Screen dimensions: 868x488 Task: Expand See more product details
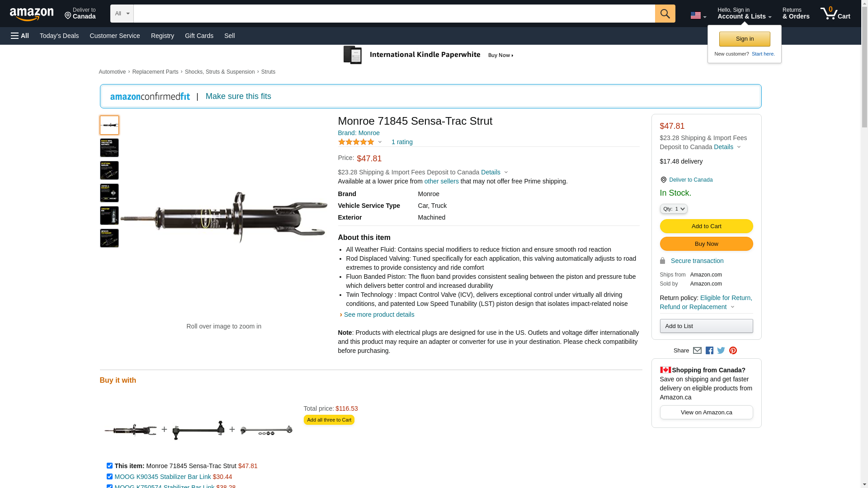379,314
